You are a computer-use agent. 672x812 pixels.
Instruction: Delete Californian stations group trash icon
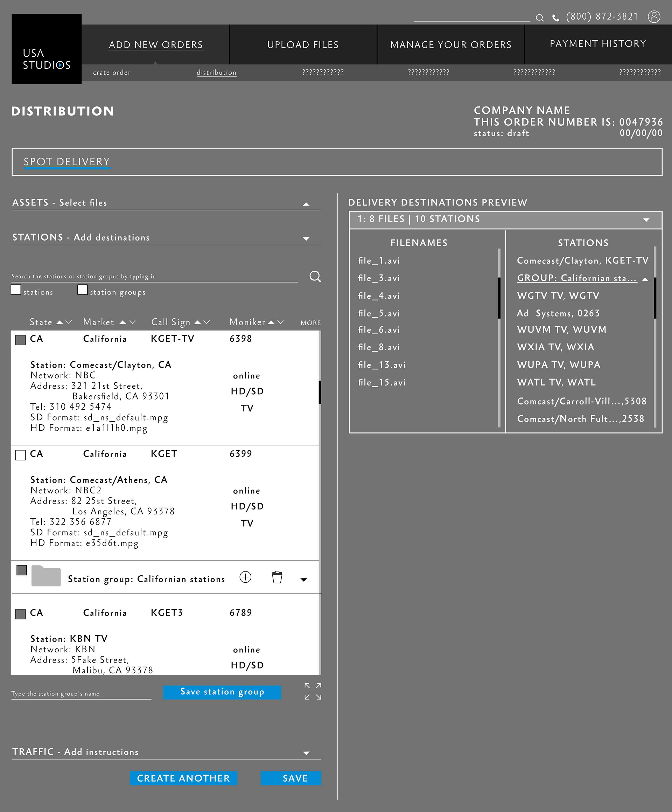click(277, 577)
